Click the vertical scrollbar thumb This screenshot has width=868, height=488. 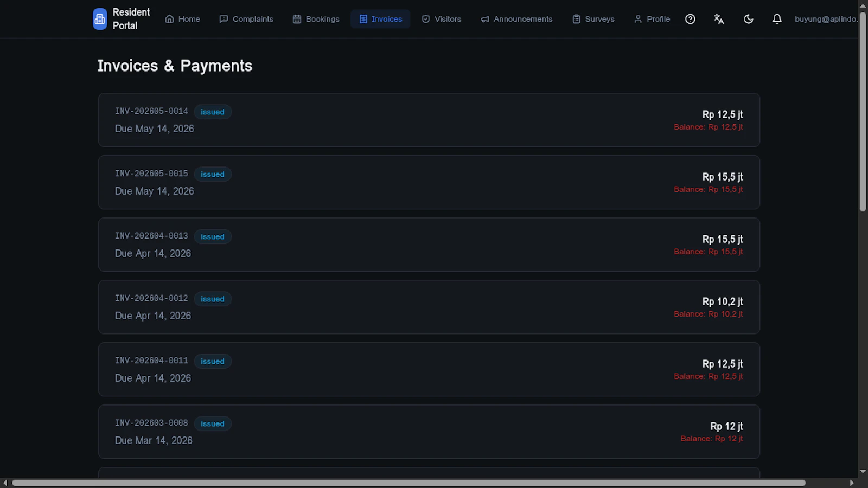[863, 111]
